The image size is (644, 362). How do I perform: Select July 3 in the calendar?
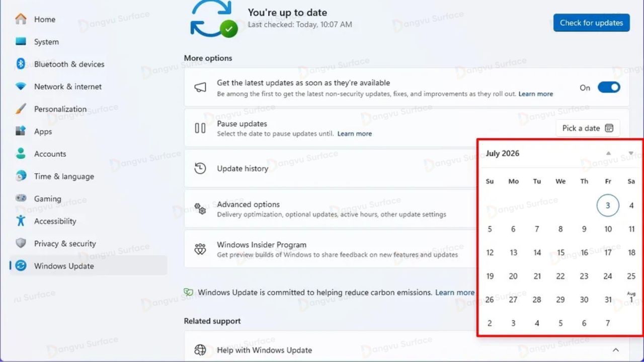point(608,205)
